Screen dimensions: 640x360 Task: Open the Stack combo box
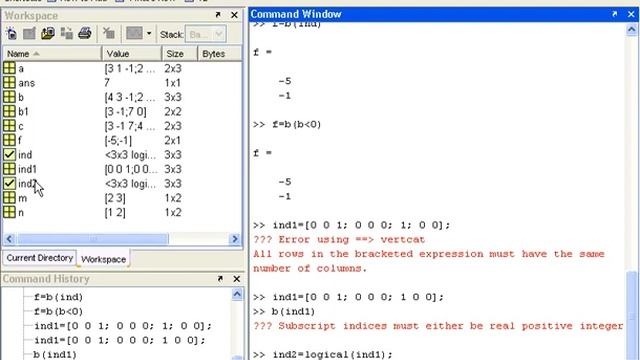(x=205, y=34)
